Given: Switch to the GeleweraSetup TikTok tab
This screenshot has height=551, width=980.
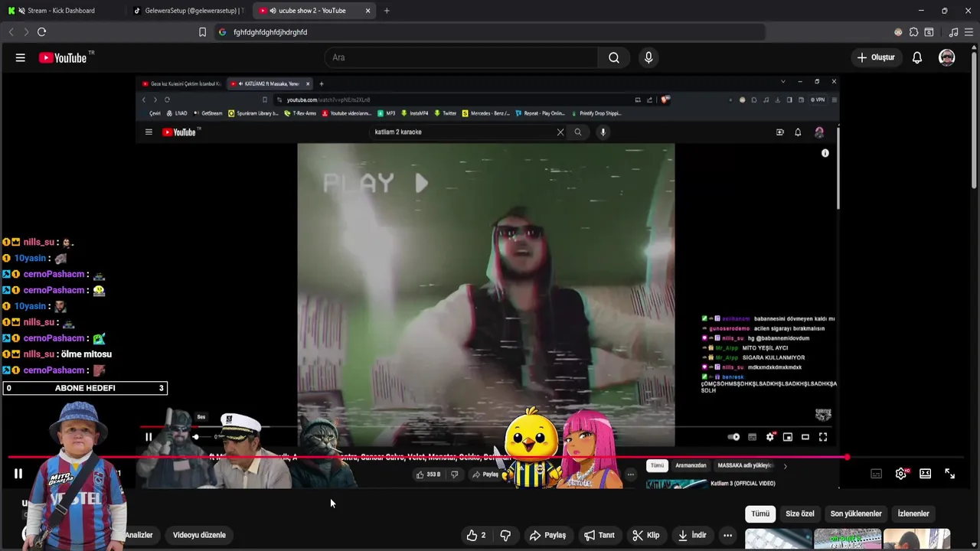Looking at the screenshot, I should click(188, 11).
